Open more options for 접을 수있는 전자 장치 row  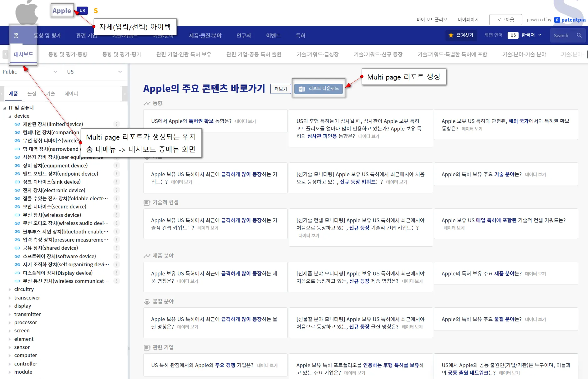[116, 198]
